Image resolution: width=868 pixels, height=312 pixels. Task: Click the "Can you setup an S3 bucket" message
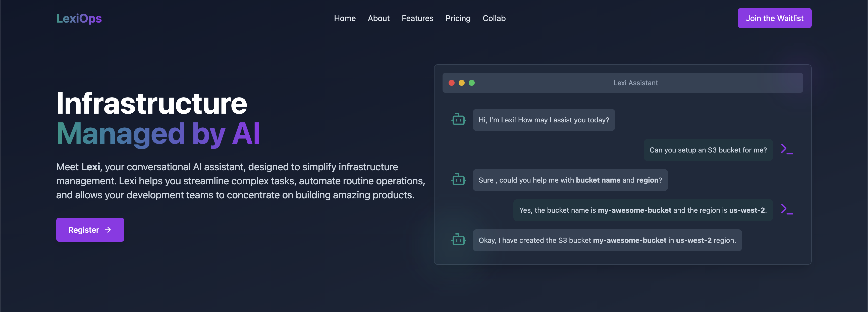[x=708, y=150]
